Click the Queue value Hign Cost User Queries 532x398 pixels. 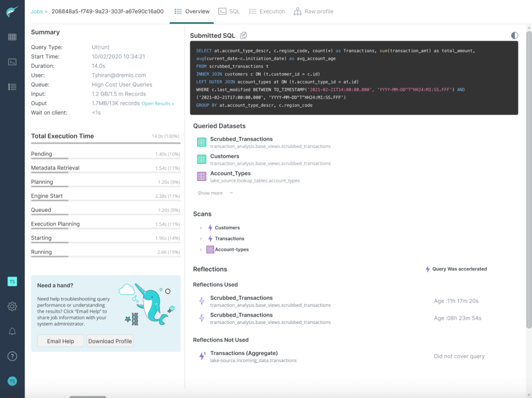click(122, 85)
